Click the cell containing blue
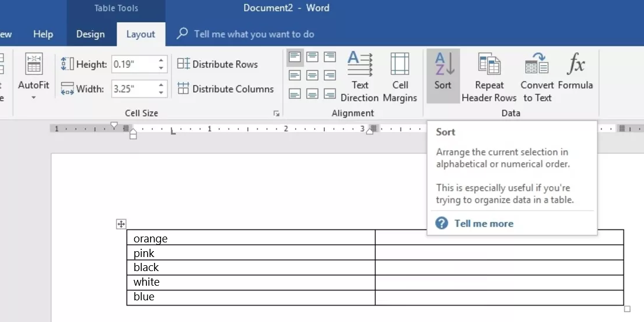Viewport: 644px width, 322px height. (x=251, y=297)
